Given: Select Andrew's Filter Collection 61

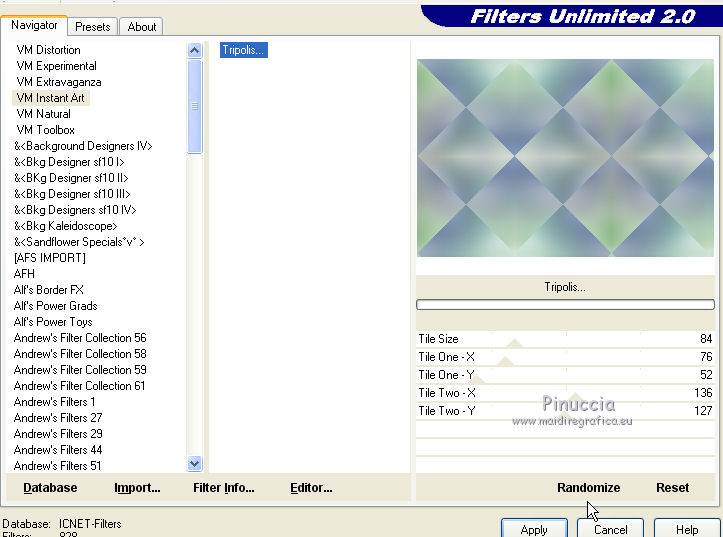Looking at the screenshot, I should pos(79,386).
